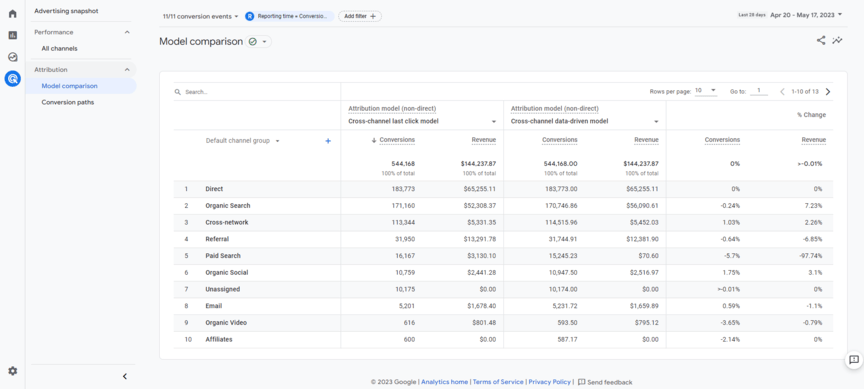
Task: Collapse the side navigation panel
Action: [x=125, y=376]
